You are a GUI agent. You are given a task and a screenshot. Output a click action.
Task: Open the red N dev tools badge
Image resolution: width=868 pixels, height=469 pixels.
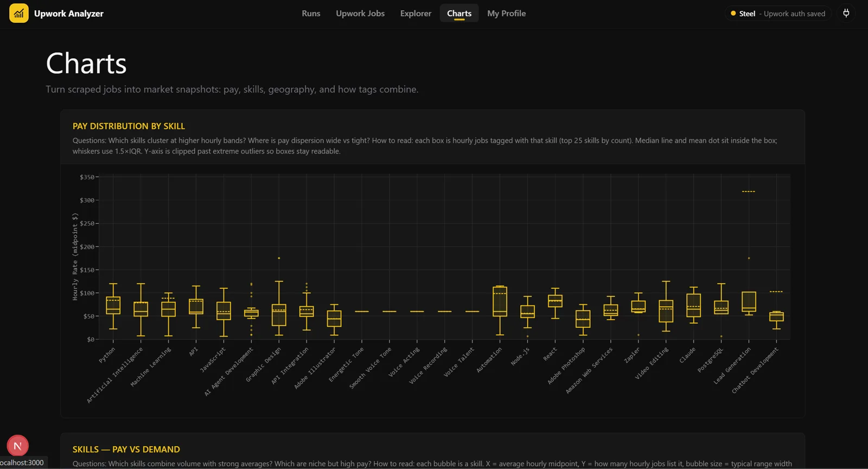click(17, 446)
